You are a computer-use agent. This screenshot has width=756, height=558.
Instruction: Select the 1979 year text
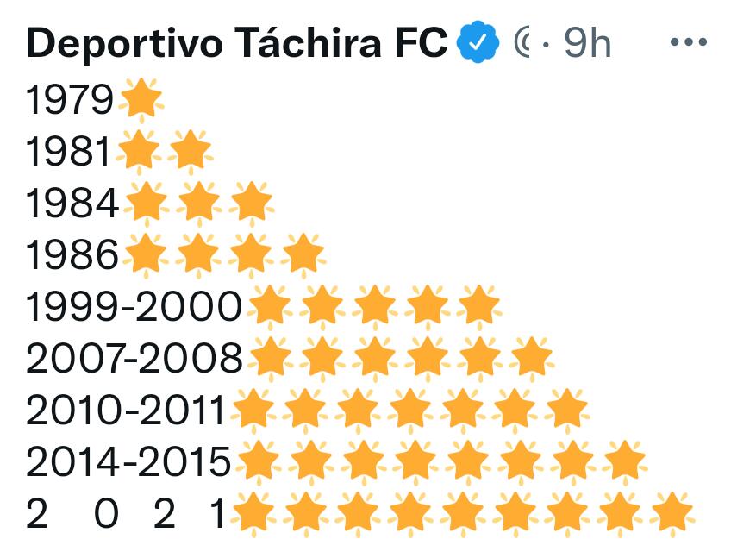click(x=70, y=100)
